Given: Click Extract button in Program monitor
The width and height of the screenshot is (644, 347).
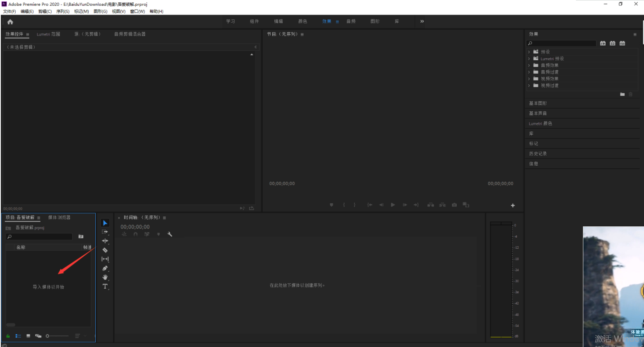Looking at the screenshot, I should pos(442,205).
